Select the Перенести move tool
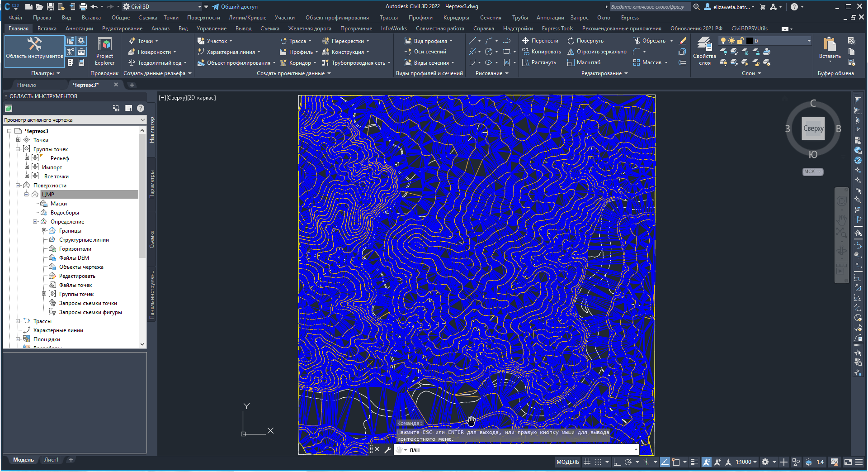The width and height of the screenshot is (868, 472). click(540, 41)
